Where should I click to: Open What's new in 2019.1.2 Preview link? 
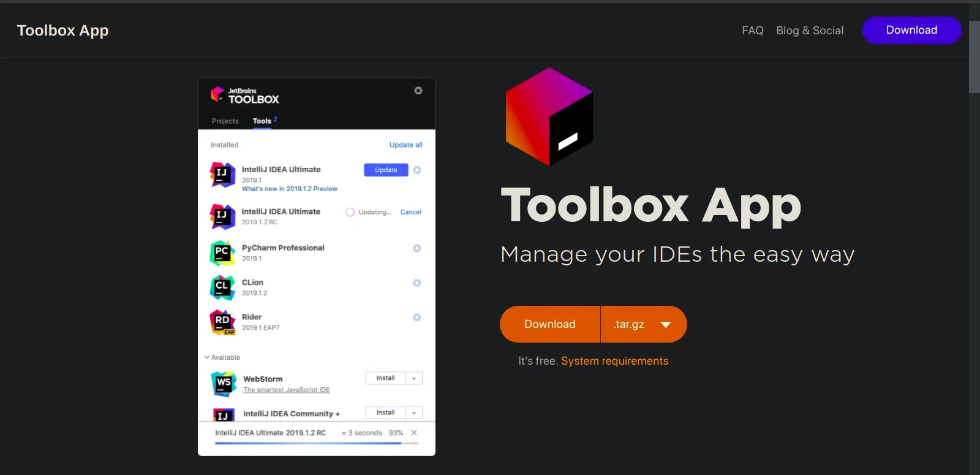[290, 189]
